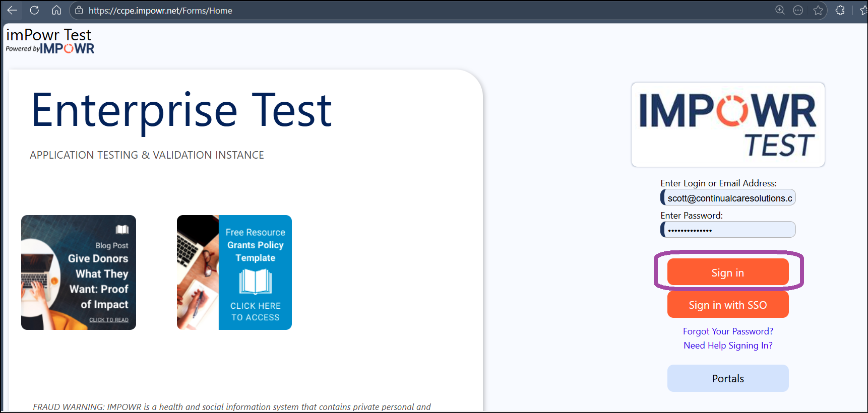
Task: Click 'APPLICATION TESTING & VALIDATION INSTANCE' subtitle
Action: [147, 155]
